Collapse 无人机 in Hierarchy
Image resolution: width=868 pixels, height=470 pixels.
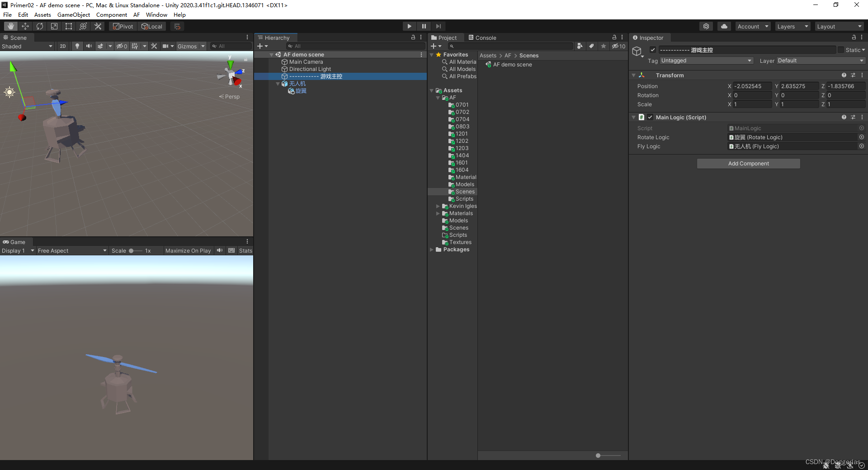(x=278, y=84)
